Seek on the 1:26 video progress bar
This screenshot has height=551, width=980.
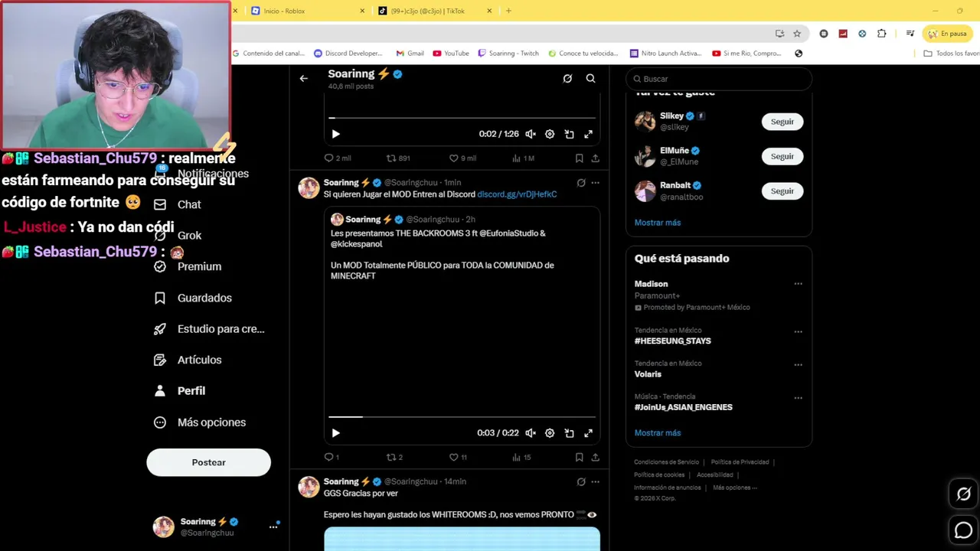pos(462,118)
